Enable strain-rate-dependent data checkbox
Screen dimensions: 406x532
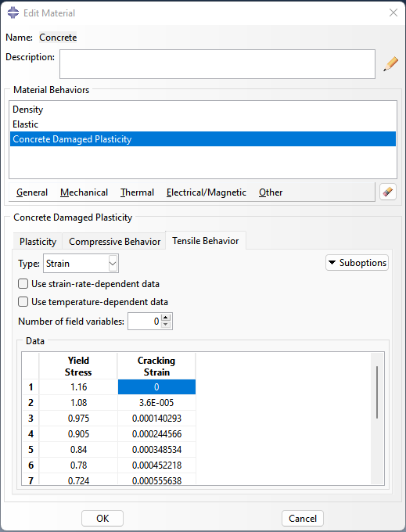coord(23,284)
